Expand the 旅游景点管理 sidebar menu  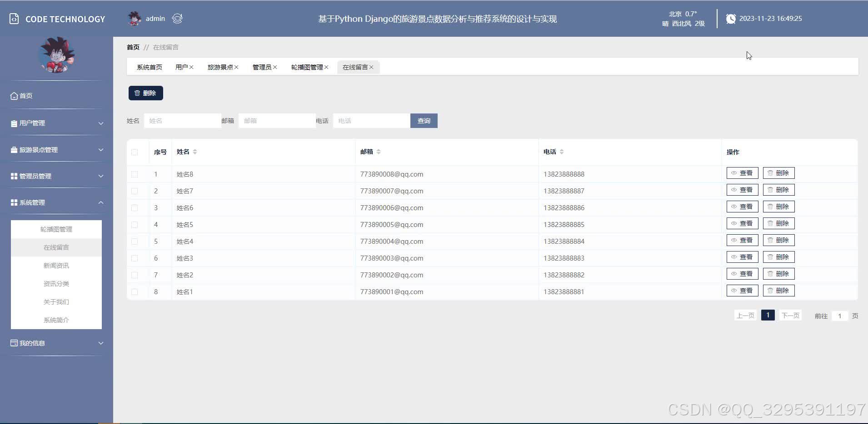coord(57,150)
